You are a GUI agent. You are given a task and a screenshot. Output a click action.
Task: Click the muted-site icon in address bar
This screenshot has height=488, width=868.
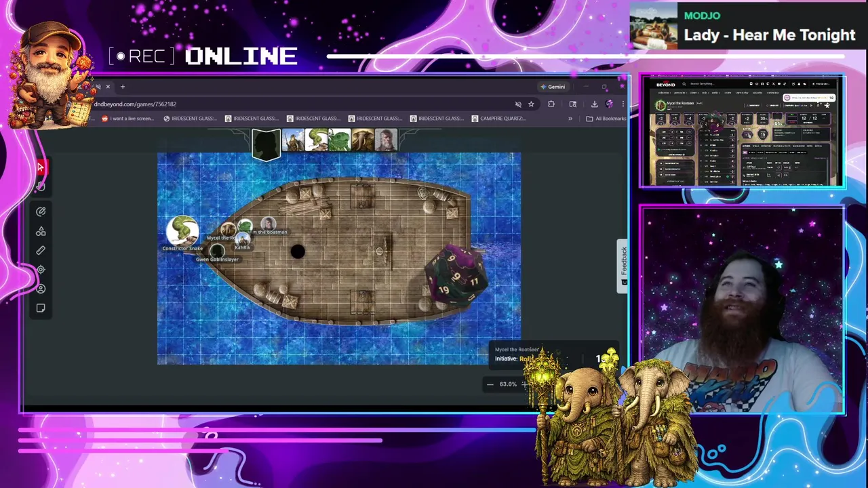coord(518,104)
